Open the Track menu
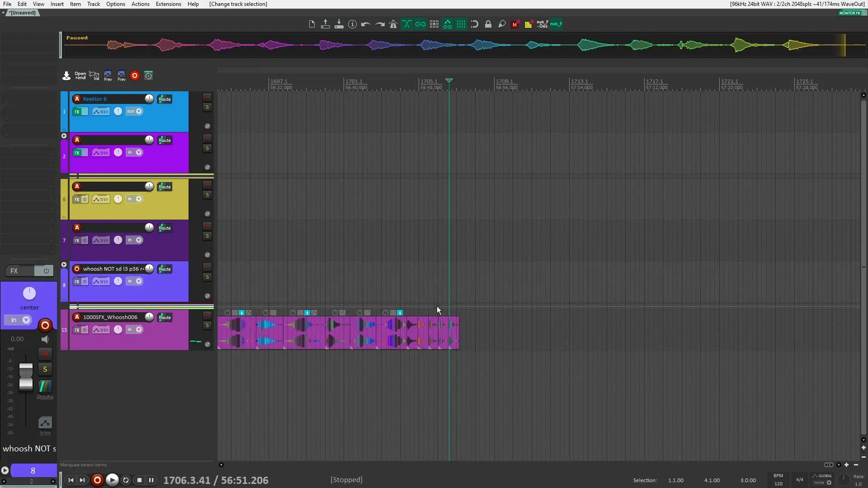 tap(94, 4)
